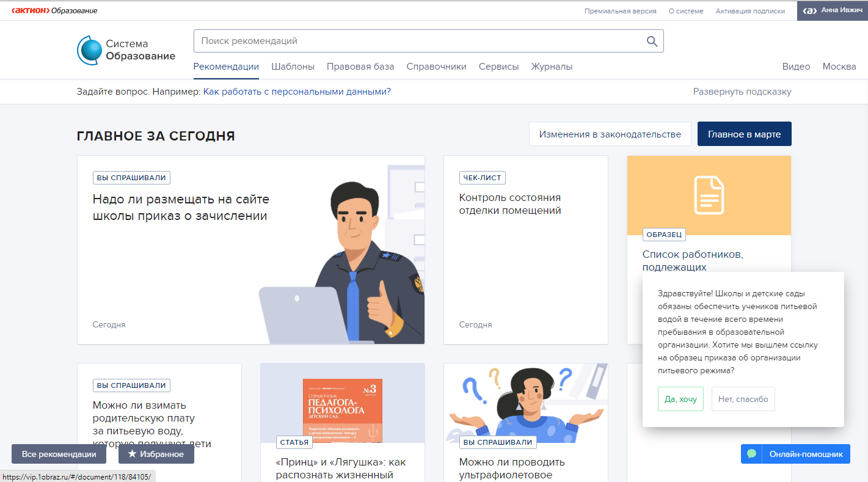Screen dimensions: 868x482
Task: Click the Онлайн-помощник chat bubble icon
Action: [752, 454]
